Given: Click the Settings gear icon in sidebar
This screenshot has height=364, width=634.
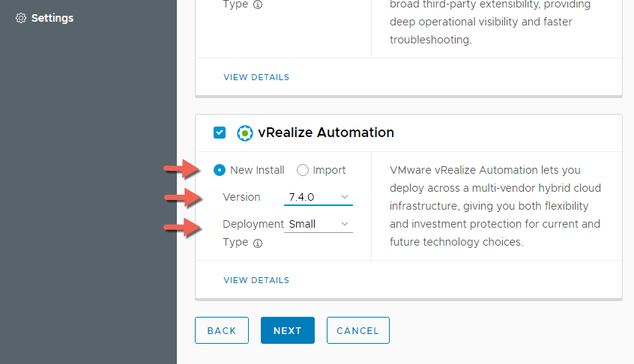Looking at the screenshot, I should (21, 18).
